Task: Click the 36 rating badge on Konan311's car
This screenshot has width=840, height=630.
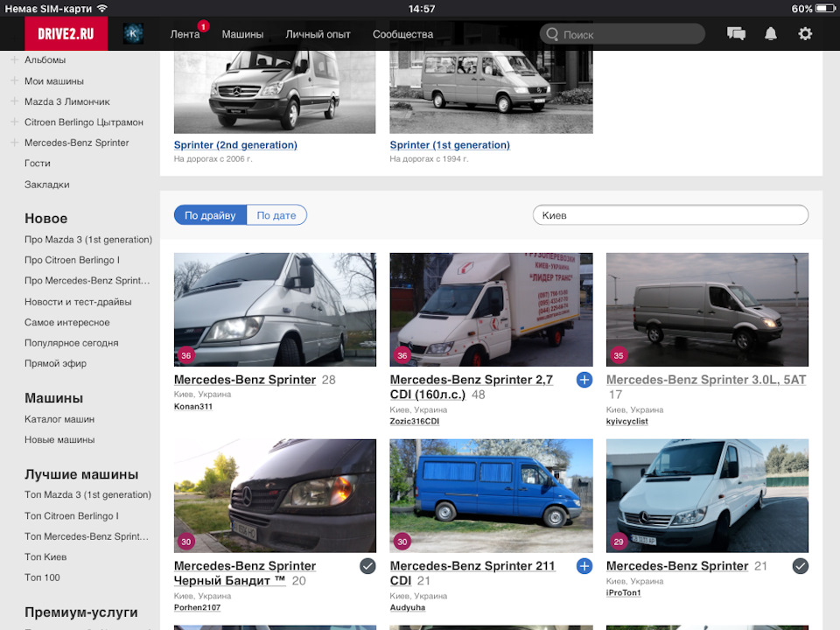Action: click(x=185, y=355)
